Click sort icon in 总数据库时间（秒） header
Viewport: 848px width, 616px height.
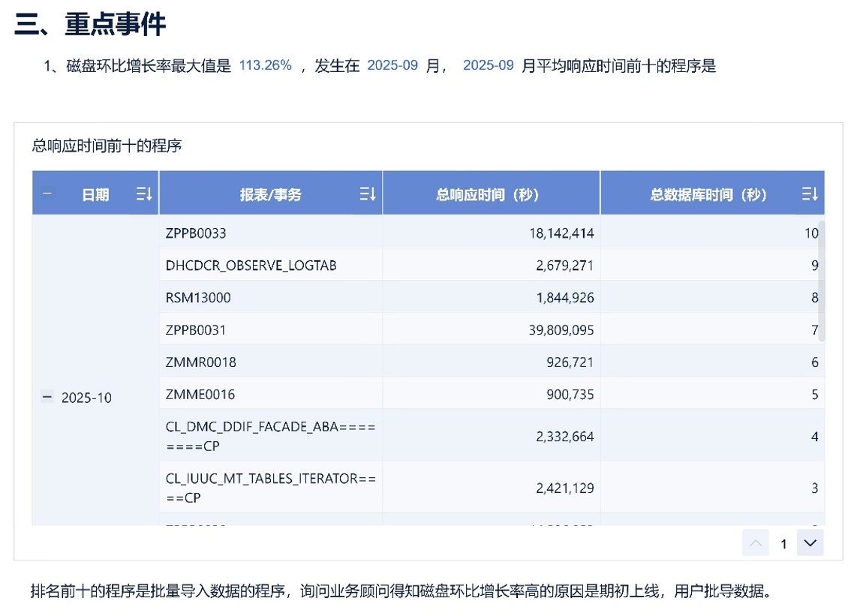pos(809,194)
